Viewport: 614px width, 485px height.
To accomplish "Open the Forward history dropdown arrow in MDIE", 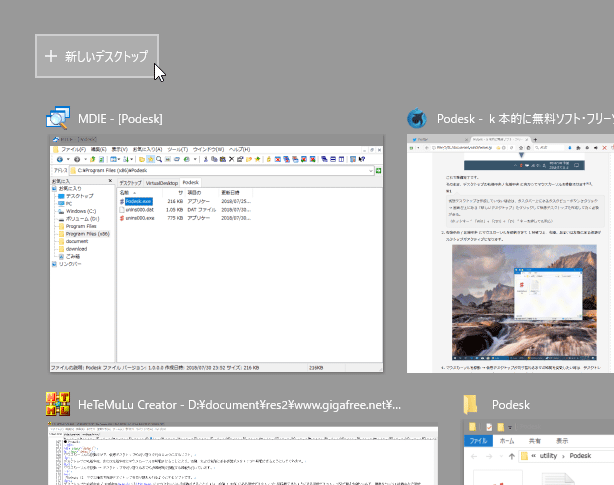I will (85, 159).
